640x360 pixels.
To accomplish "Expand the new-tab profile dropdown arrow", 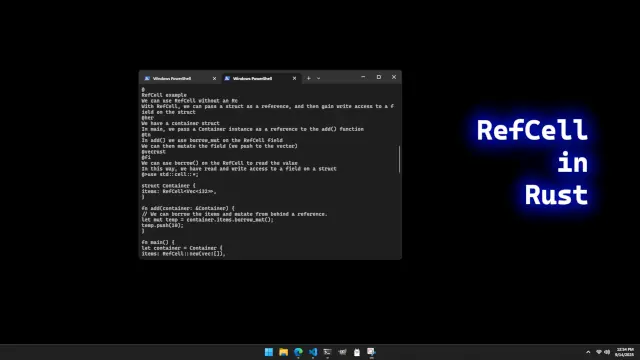I will (318, 78).
